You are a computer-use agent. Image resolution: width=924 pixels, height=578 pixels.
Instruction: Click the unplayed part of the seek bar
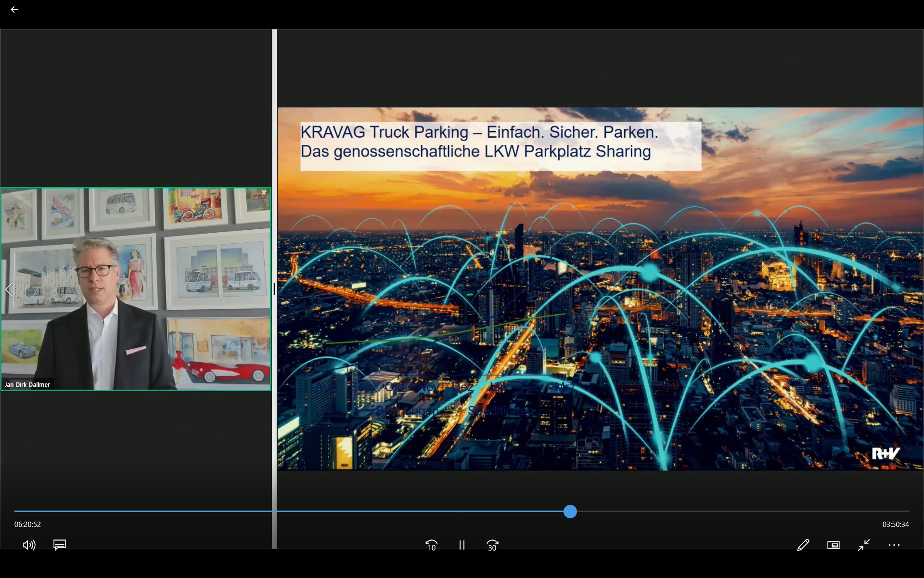tap(741, 512)
